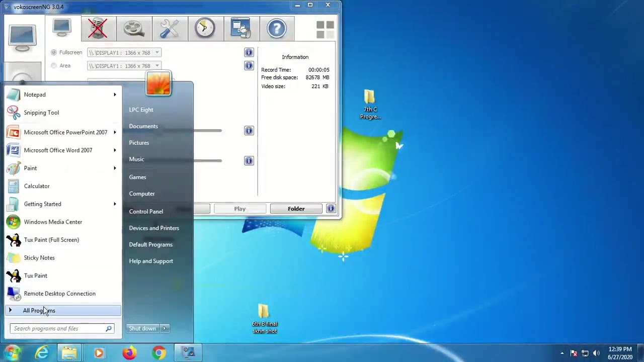The width and height of the screenshot is (644, 362).
Task: Open Firefox from the taskbar
Action: pos(129,353)
